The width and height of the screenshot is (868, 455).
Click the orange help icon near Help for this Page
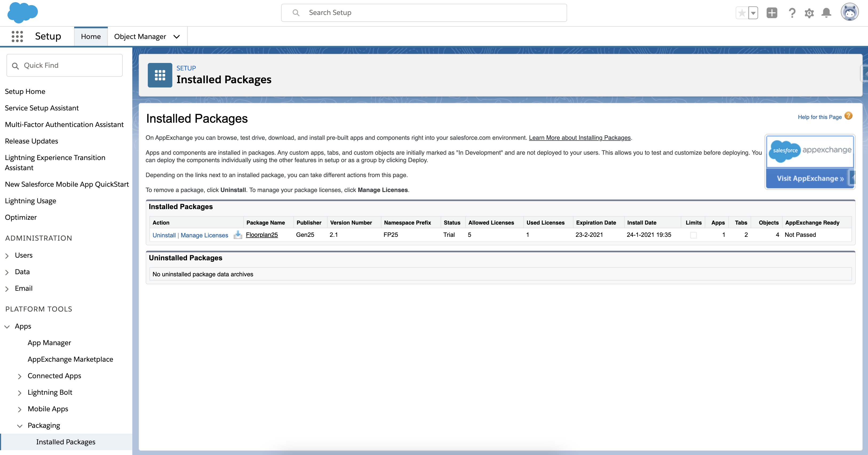pos(849,116)
